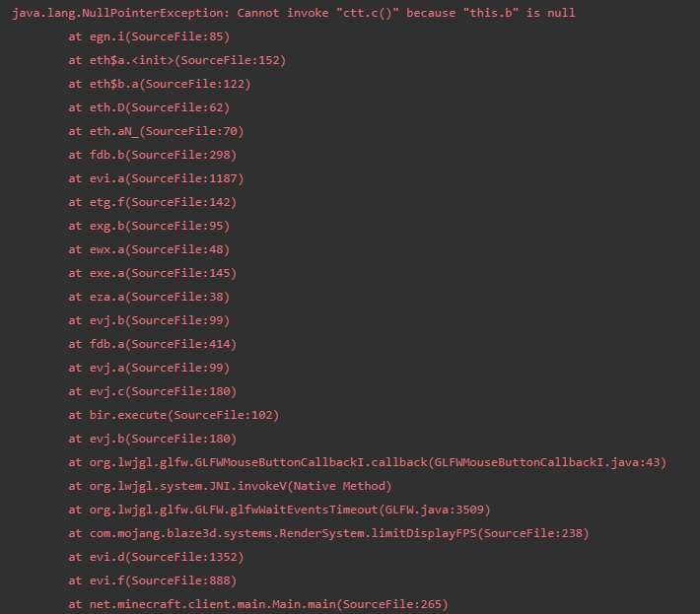Click the etg.f(SourceFile:142) line
The image size is (700, 614).
coord(152,203)
